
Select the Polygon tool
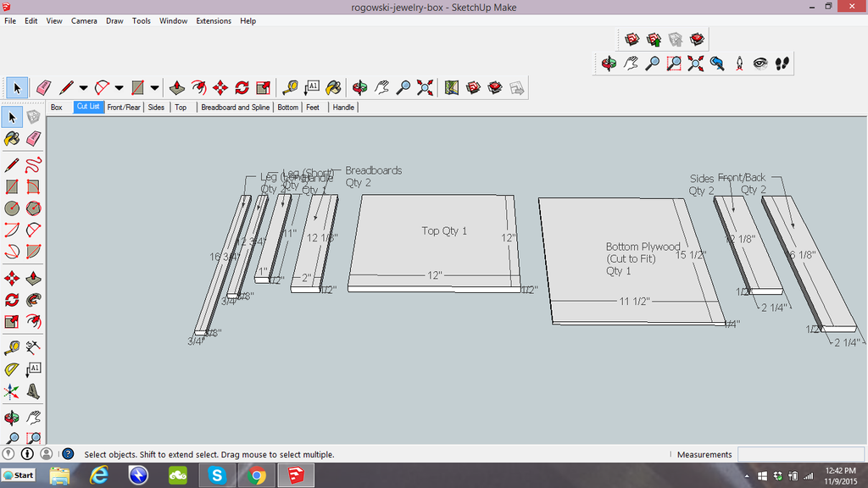33,208
